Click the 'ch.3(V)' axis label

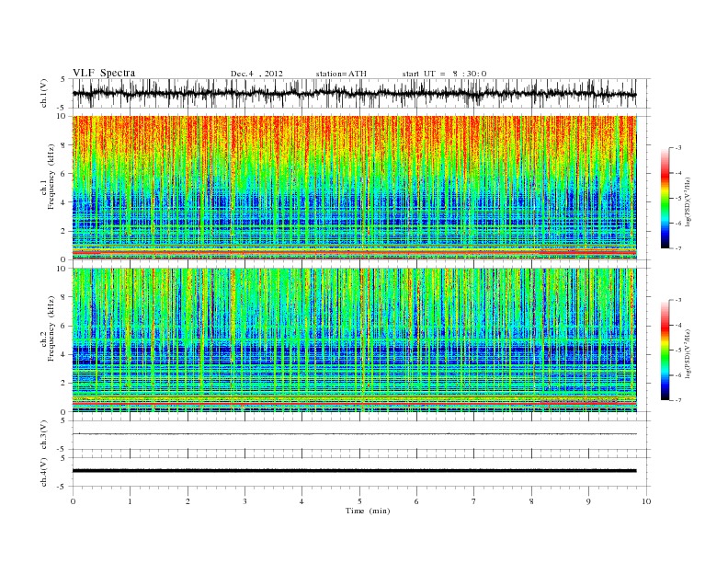(x=44, y=435)
